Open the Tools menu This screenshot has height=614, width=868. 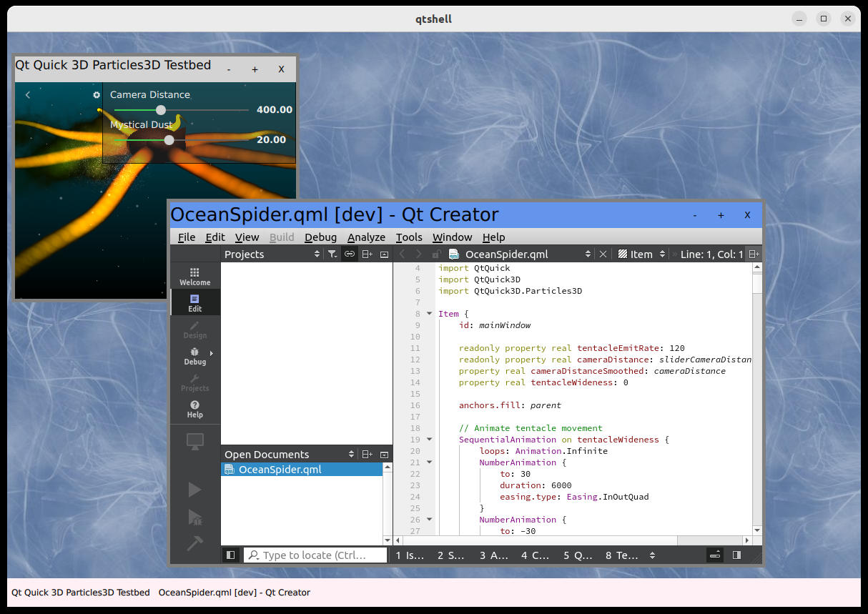[x=409, y=237]
